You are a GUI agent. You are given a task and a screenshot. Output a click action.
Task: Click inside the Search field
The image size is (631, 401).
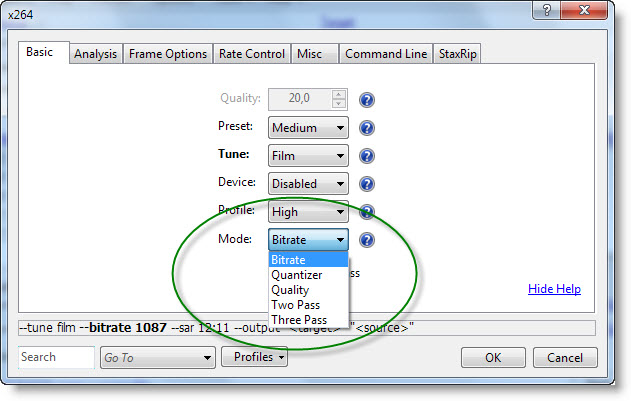coord(56,357)
